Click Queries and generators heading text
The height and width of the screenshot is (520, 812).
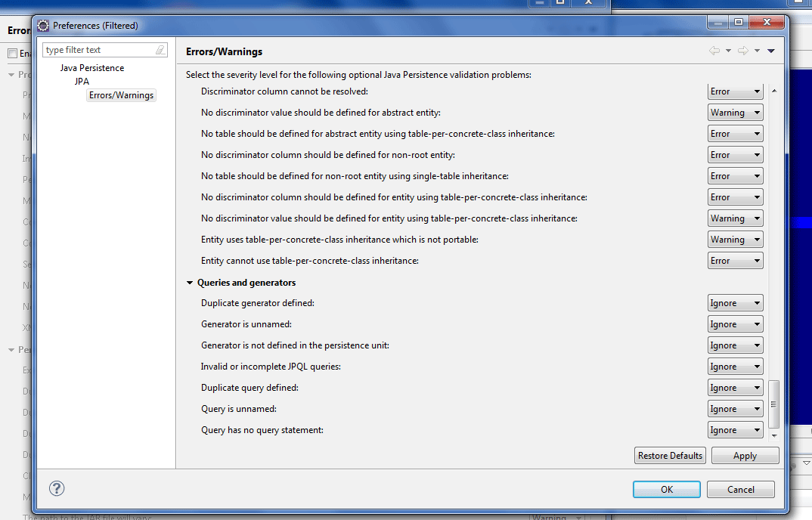[x=246, y=283]
